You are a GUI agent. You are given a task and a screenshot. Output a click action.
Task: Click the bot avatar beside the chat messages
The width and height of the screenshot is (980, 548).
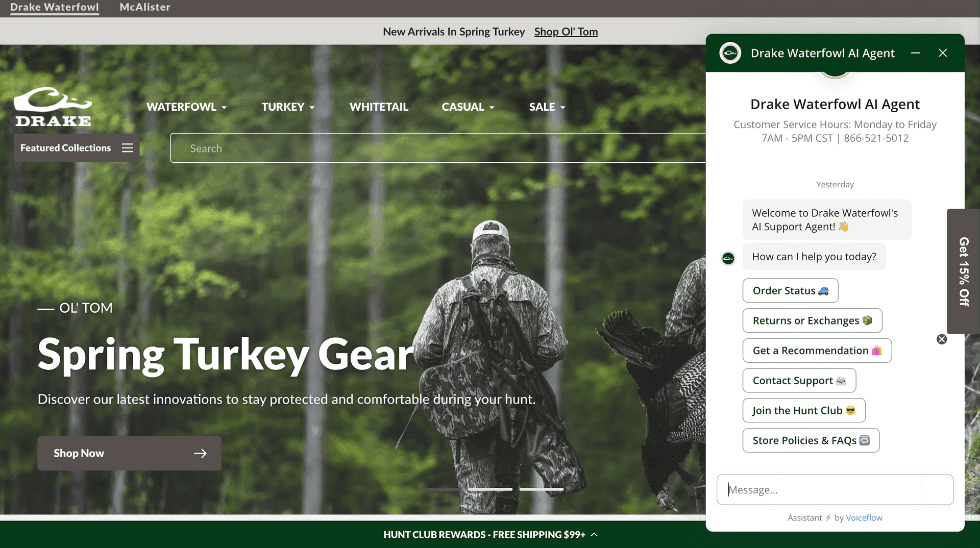tap(728, 258)
